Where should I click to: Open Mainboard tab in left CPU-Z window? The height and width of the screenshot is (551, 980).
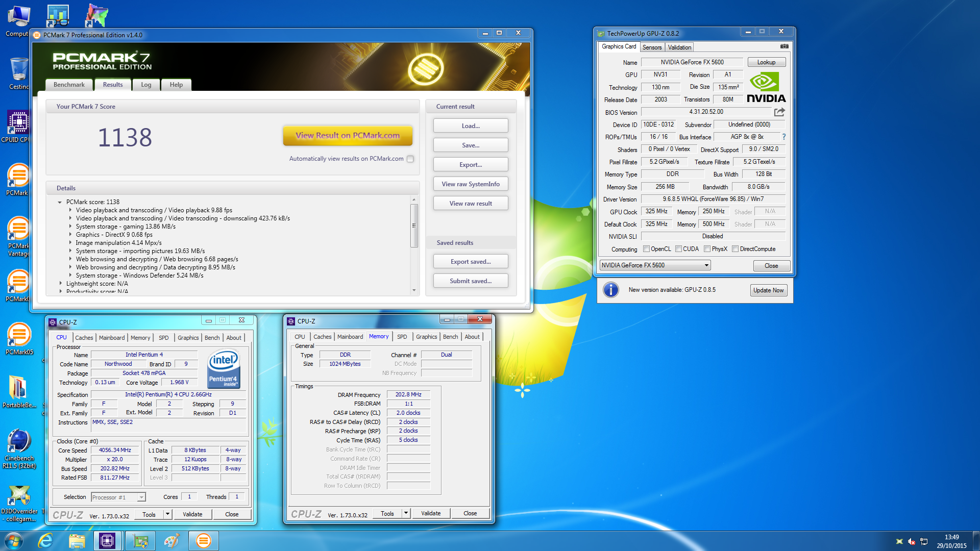[x=112, y=338]
